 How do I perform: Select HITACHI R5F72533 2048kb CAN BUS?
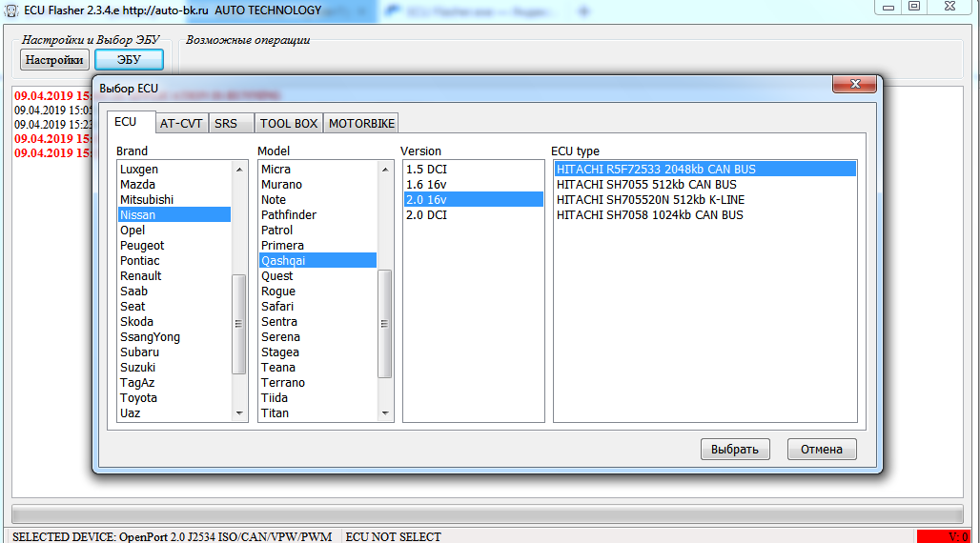point(705,170)
